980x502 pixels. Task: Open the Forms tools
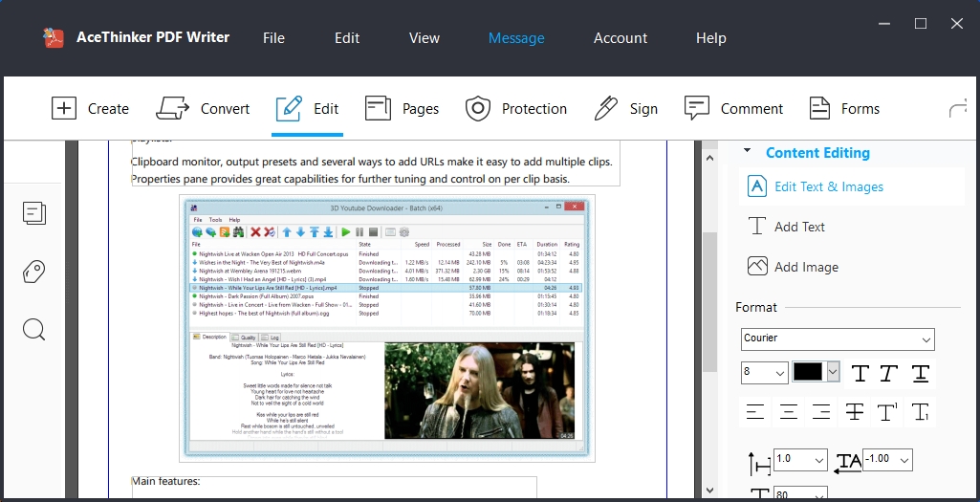click(844, 109)
